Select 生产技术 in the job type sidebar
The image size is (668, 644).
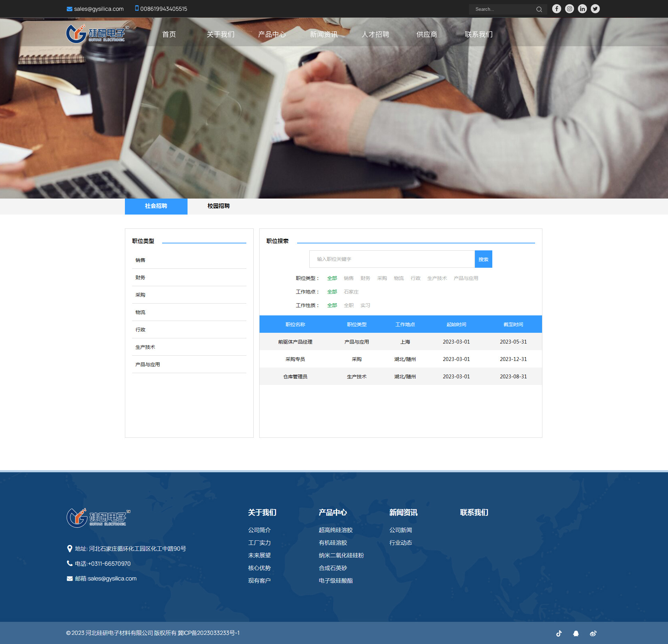[x=189, y=347]
